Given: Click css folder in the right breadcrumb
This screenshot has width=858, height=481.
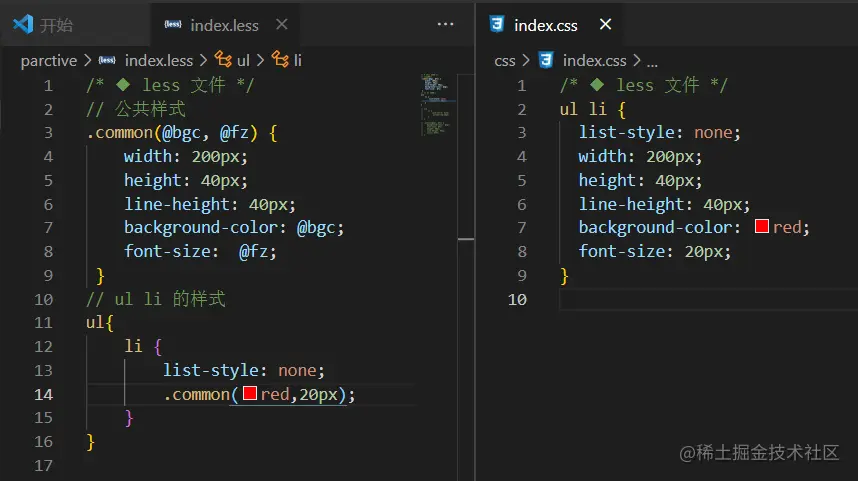Looking at the screenshot, I should 505,61.
